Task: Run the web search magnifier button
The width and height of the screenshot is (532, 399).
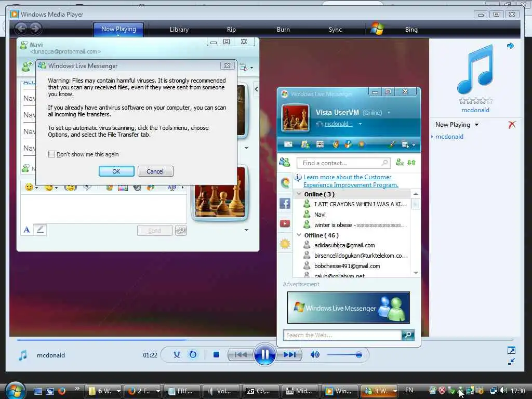Action: click(408, 335)
